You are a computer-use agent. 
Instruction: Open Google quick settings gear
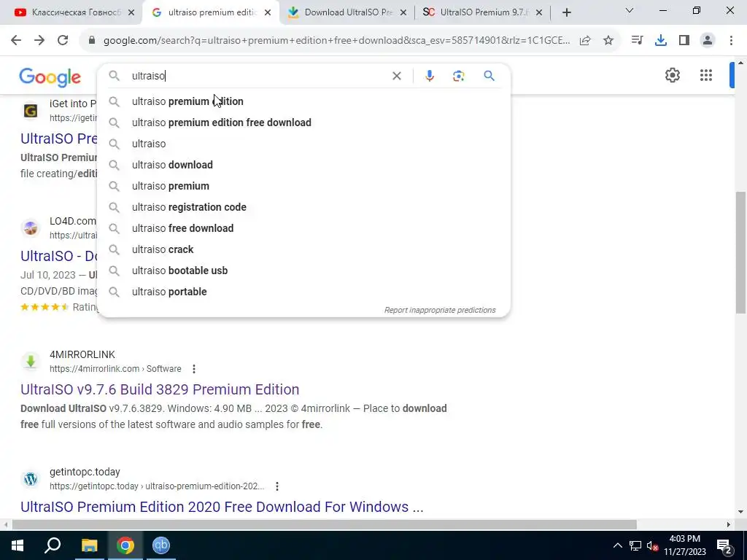pyautogui.click(x=672, y=75)
